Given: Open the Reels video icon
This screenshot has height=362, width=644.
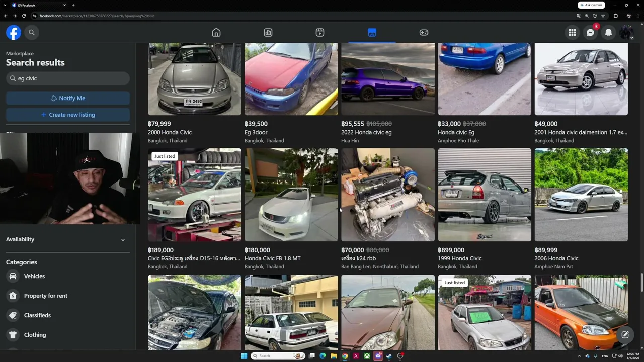Looking at the screenshot, I should point(320,33).
